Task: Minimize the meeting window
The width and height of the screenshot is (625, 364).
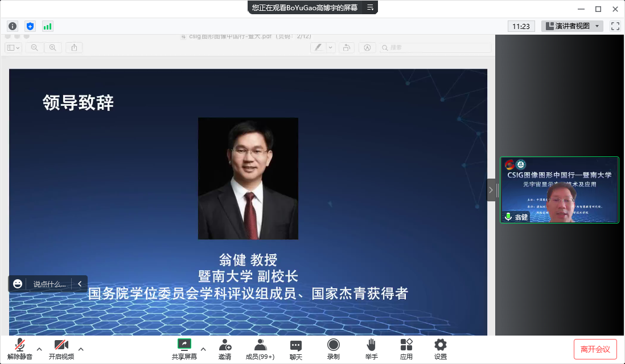Action: click(x=581, y=9)
